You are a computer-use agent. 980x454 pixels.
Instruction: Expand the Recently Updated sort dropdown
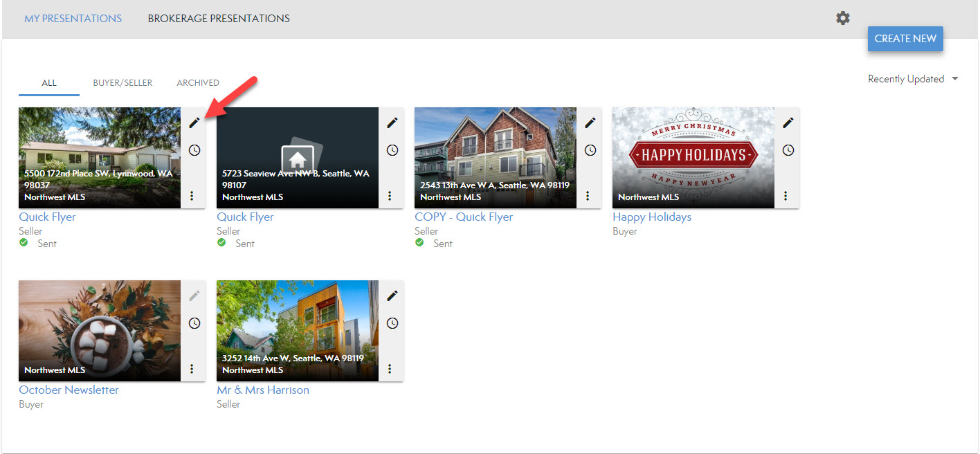(912, 79)
